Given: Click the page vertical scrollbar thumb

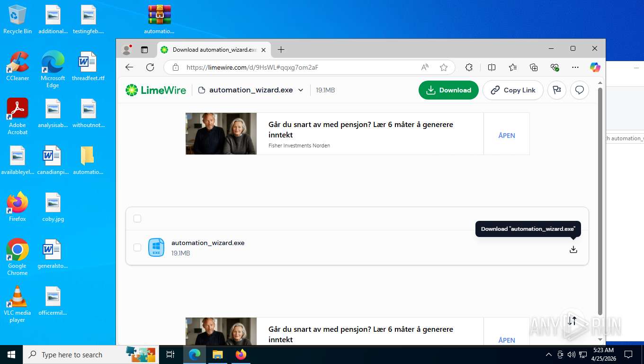Looking at the screenshot, I should (x=600, y=201).
